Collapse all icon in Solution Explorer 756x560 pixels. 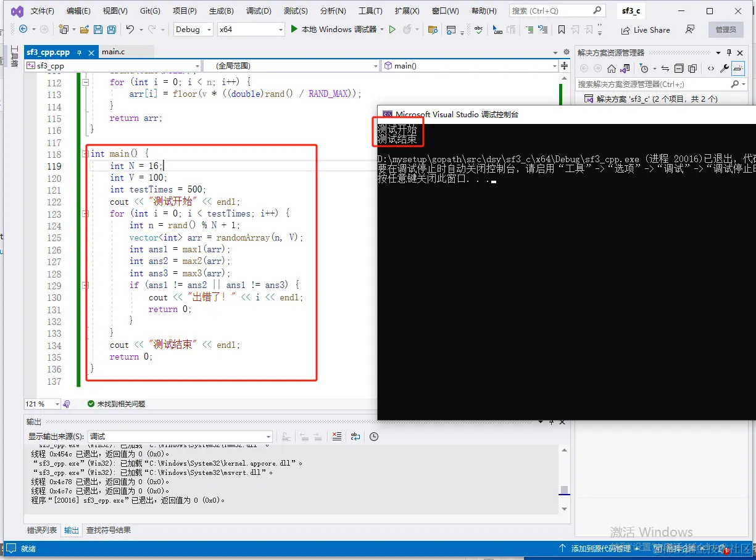[x=679, y=68]
